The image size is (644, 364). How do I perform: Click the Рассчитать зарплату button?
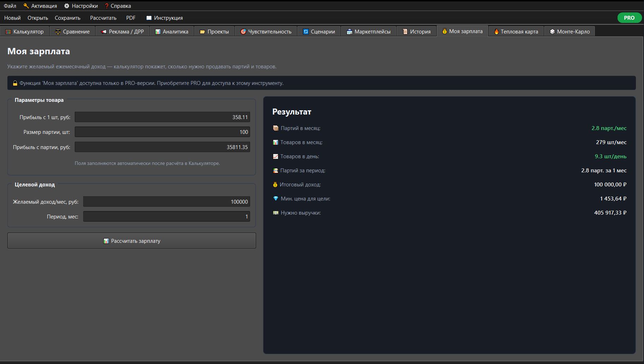coord(132,241)
